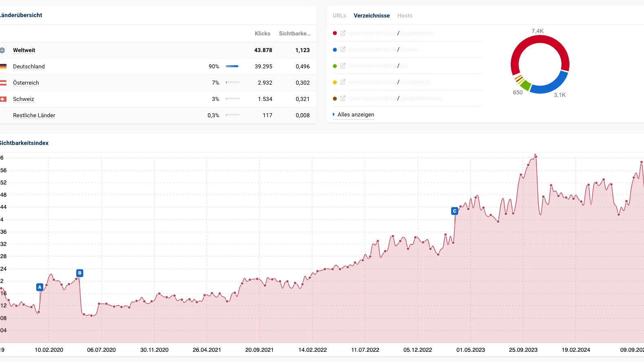Click the Sichtbarkeitsindex chart heading
644x362 pixels.
(24, 143)
